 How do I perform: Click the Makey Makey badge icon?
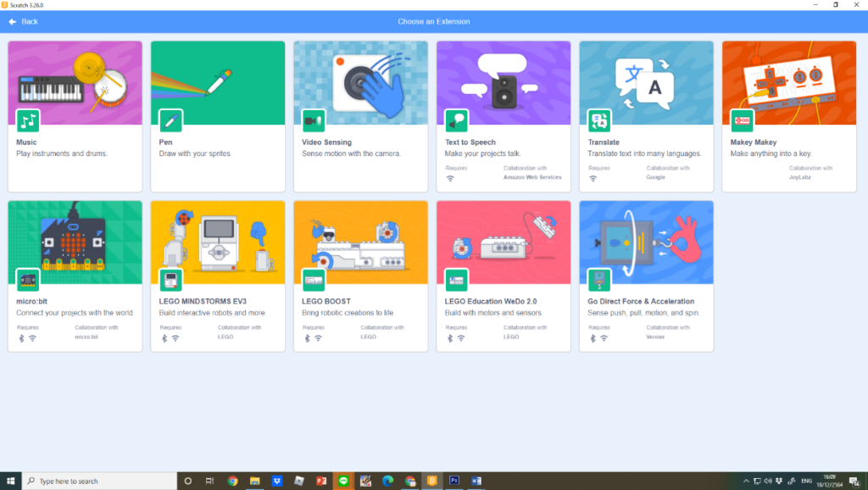click(743, 120)
